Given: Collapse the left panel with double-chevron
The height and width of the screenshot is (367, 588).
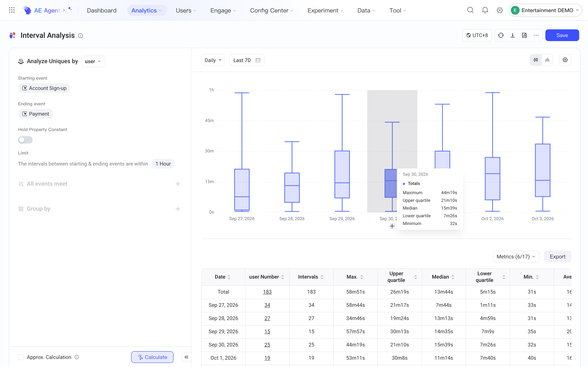Looking at the screenshot, I should pyautogui.click(x=186, y=357).
